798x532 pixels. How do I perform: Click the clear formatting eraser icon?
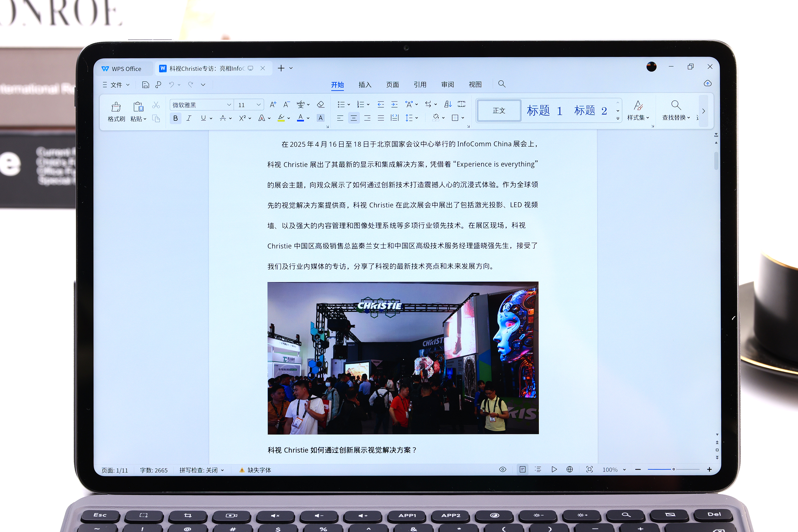321,105
